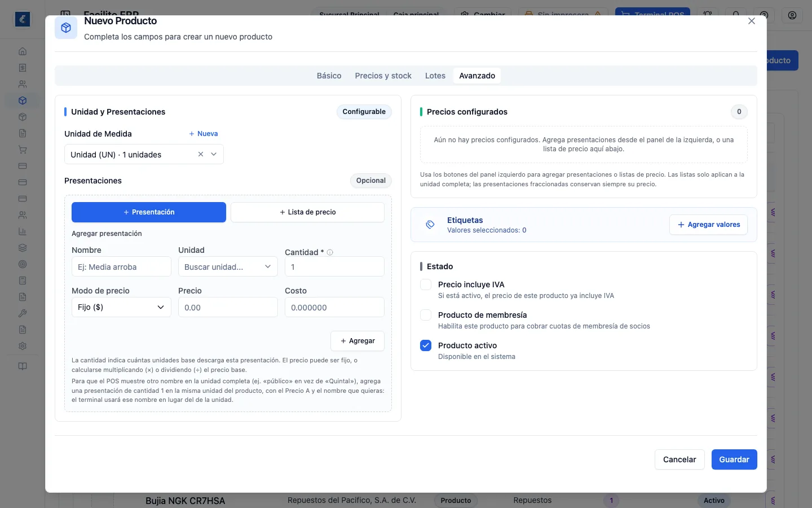Click the blue Presentación button
The image size is (812, 508).
[149, 212]
